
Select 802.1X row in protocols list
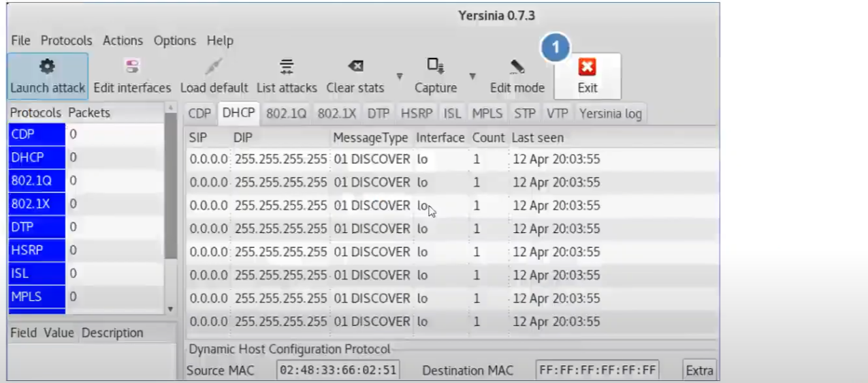pyautogui.click(x=86, y=204)
